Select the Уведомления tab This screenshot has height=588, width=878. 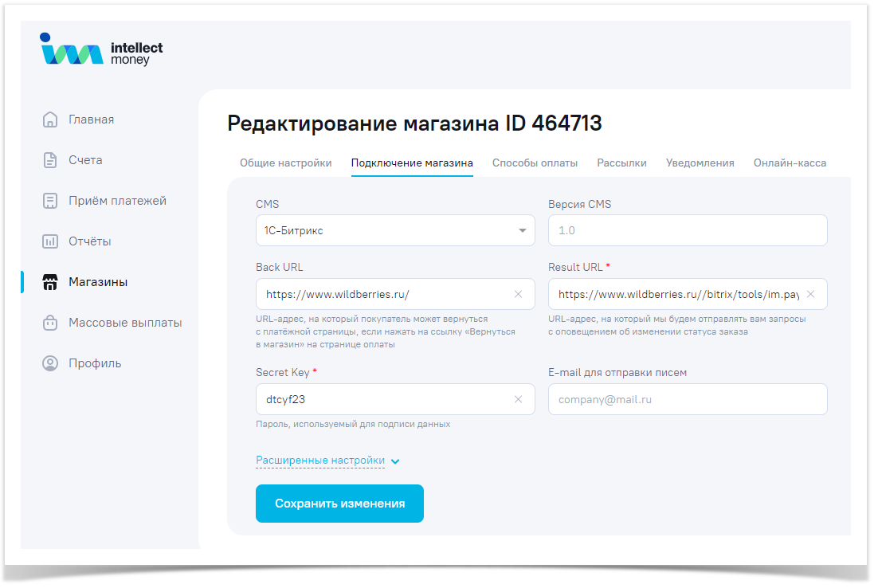coord(700,163)
